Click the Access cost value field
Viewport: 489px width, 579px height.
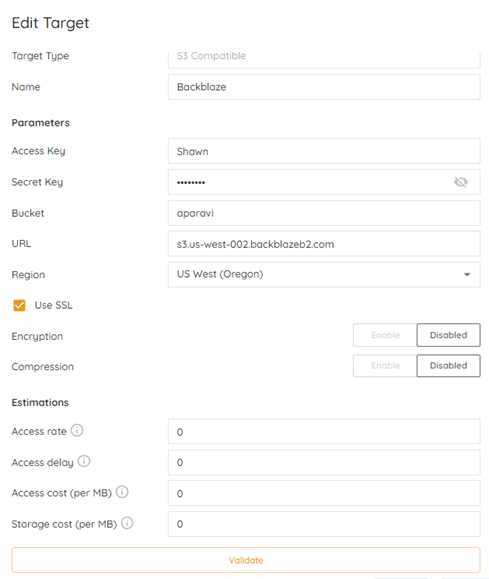[324, 493]
